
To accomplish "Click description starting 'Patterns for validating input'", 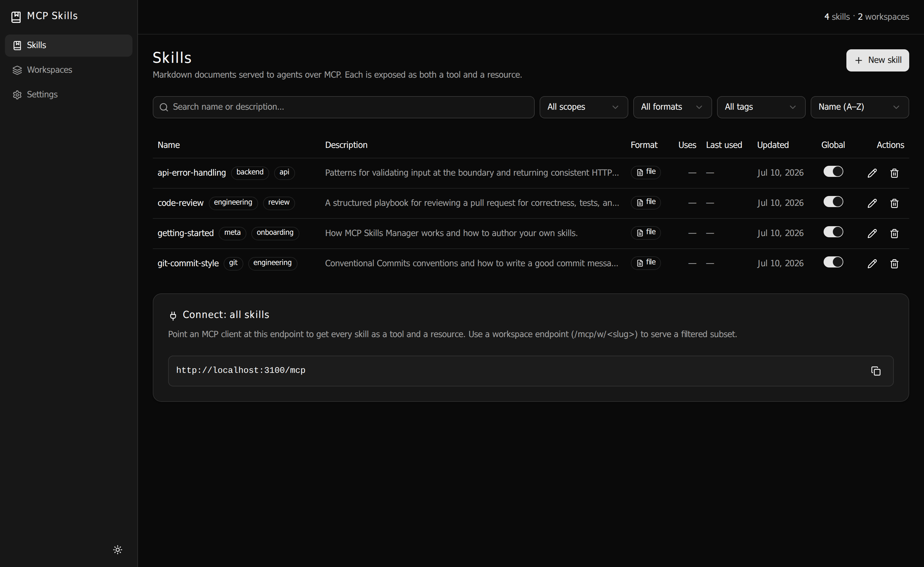I will [x=472, y=173].
